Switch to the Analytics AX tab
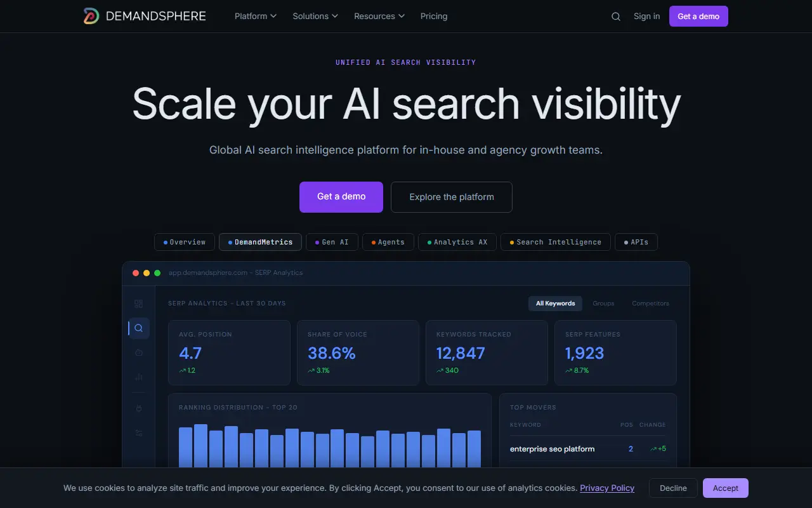The height and width of the screenshot is (508, 812). tap(457, 242)
